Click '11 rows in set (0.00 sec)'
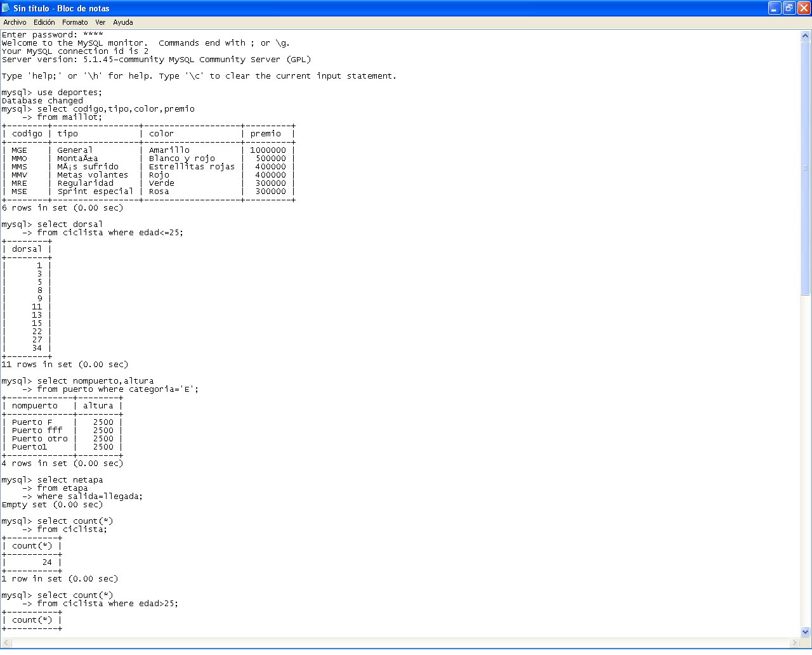812x655 pixels. click(65, 365)
